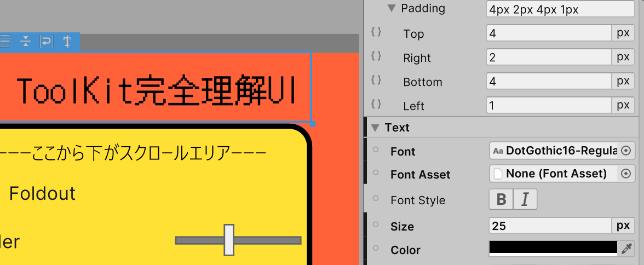The image size is (644, 265).
Task: Click the slider thumb in the canvas
Action: [x=229, y=240]
